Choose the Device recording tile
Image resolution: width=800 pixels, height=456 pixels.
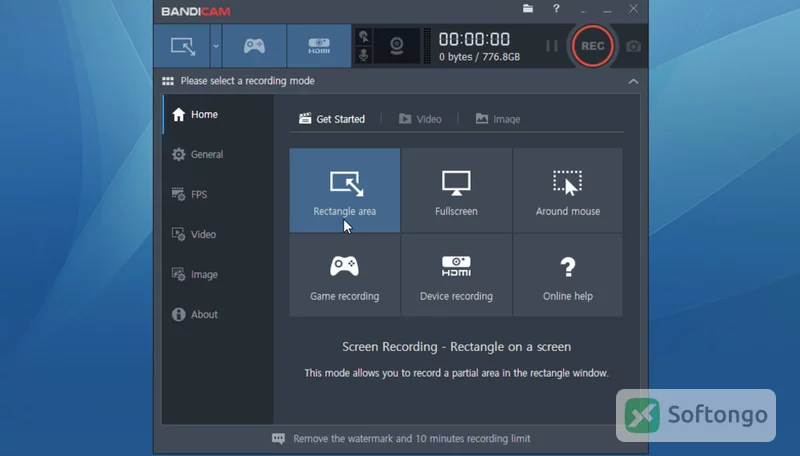pyautogui.click(x=457, y=275)
